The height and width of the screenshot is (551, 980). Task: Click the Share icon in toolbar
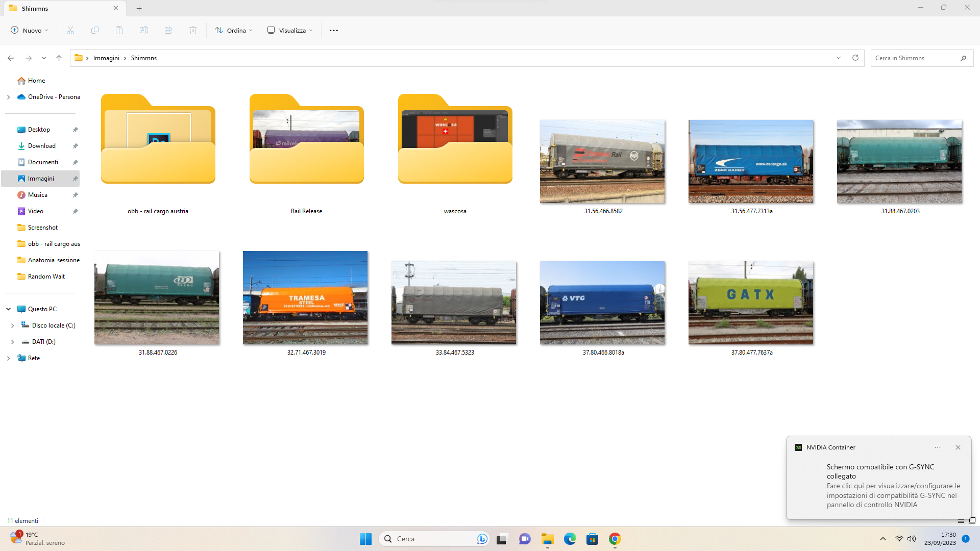[x=168, y=30]
